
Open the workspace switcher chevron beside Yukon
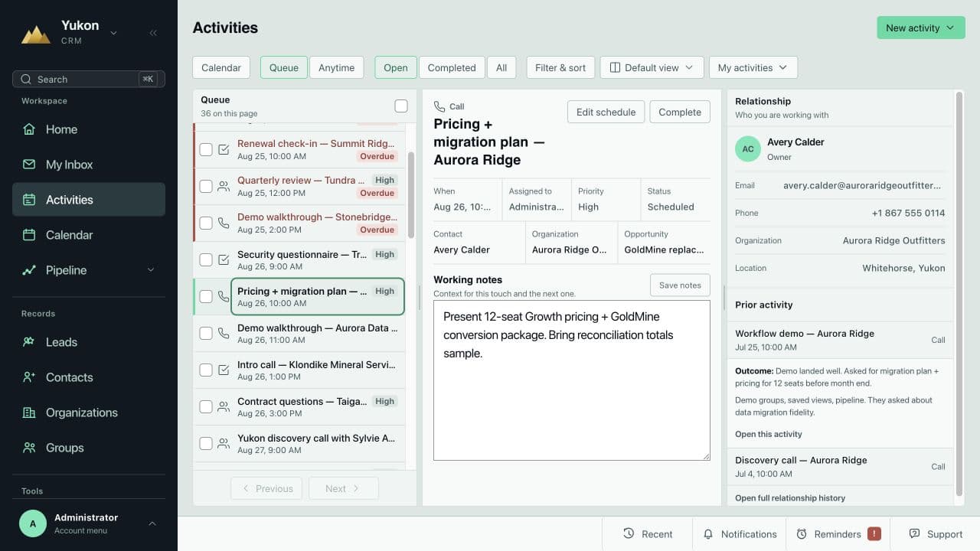[x=114, y=33]
